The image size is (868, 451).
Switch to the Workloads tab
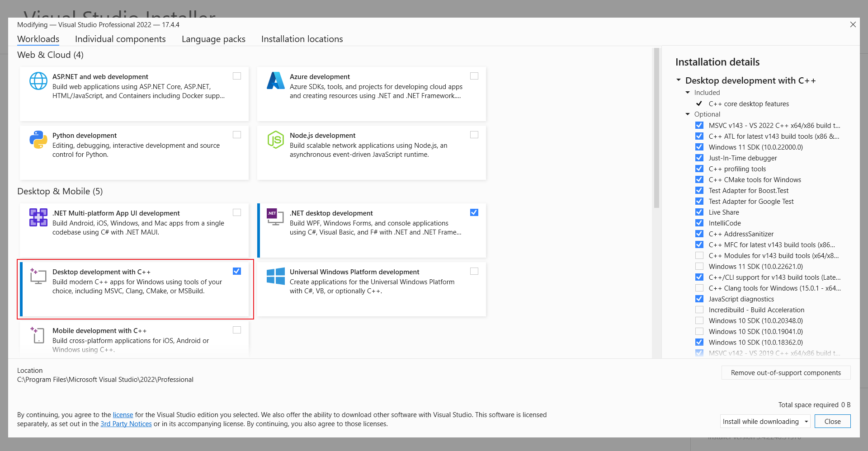tap(38, 39)
